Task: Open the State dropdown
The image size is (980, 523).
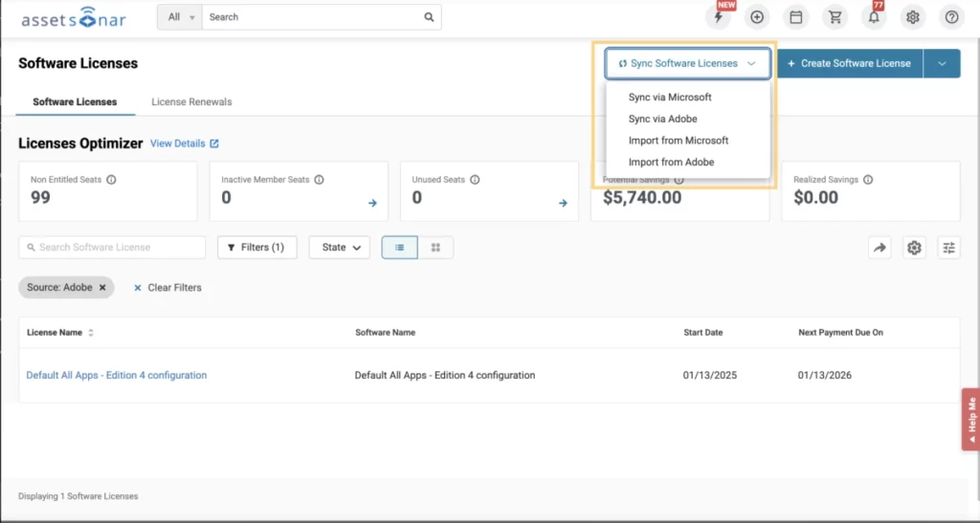Action: click(x=340, y=248)
